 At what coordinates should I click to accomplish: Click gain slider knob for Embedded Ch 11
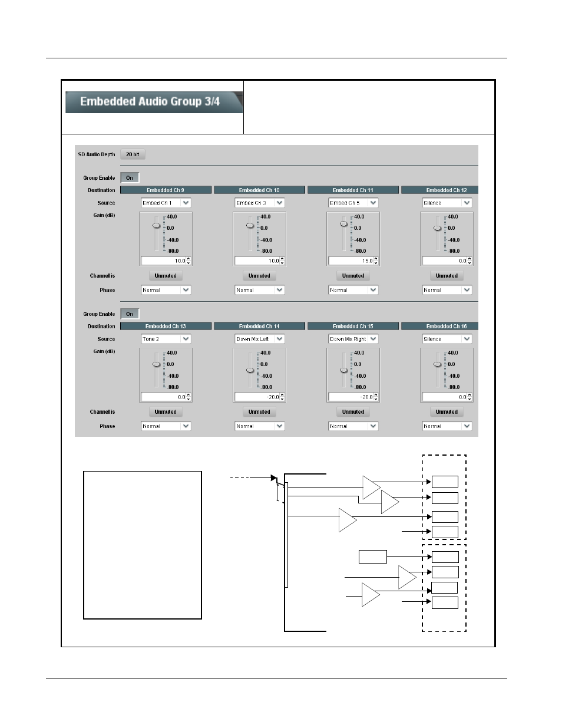point(344,224)
